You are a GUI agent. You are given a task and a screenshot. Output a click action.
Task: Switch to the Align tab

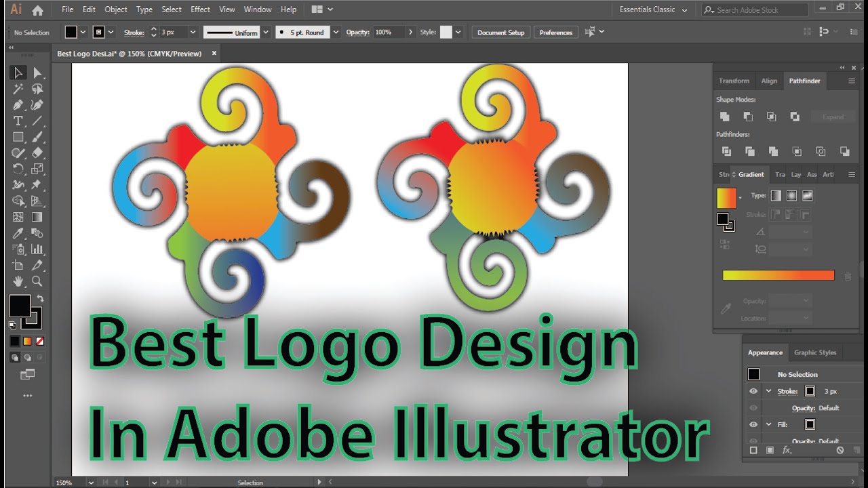tap(769, 81)
